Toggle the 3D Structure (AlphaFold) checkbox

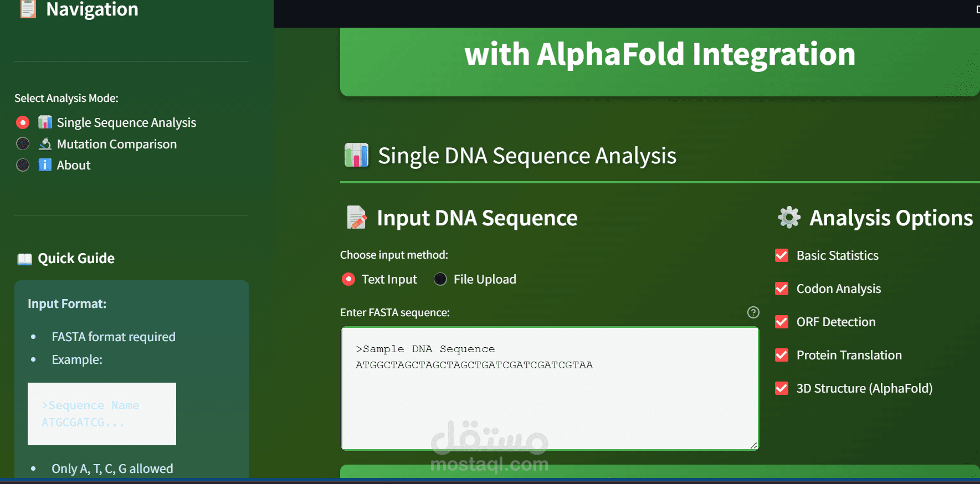(x=781, y=388)
